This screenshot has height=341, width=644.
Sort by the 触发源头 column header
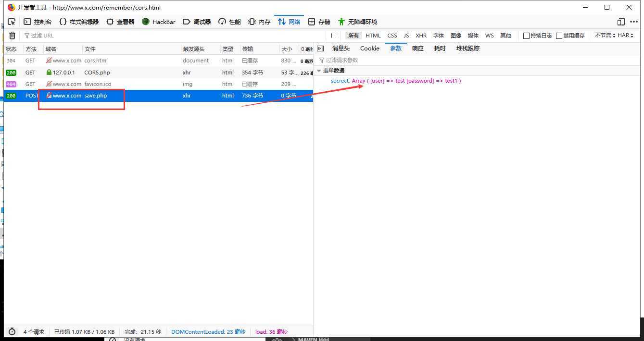pos(201,49)
